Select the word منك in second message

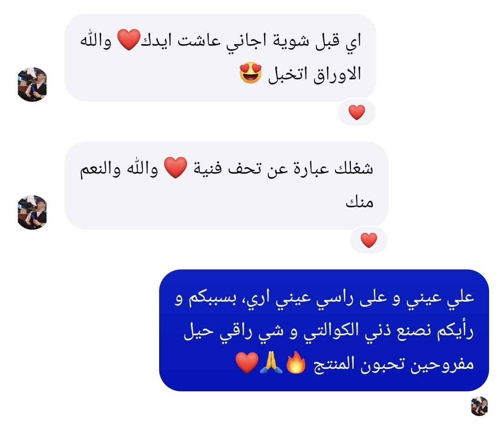[x=360, y=202]
